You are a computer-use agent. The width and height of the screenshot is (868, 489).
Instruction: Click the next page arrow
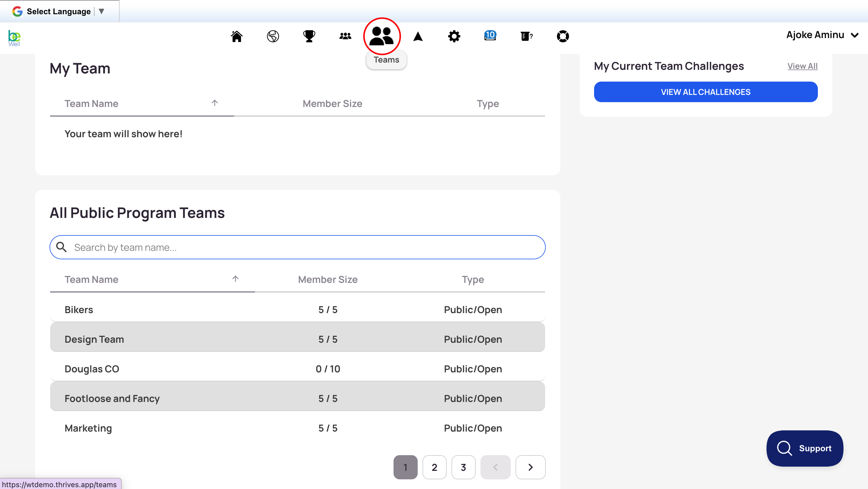(x=530, y=467)
